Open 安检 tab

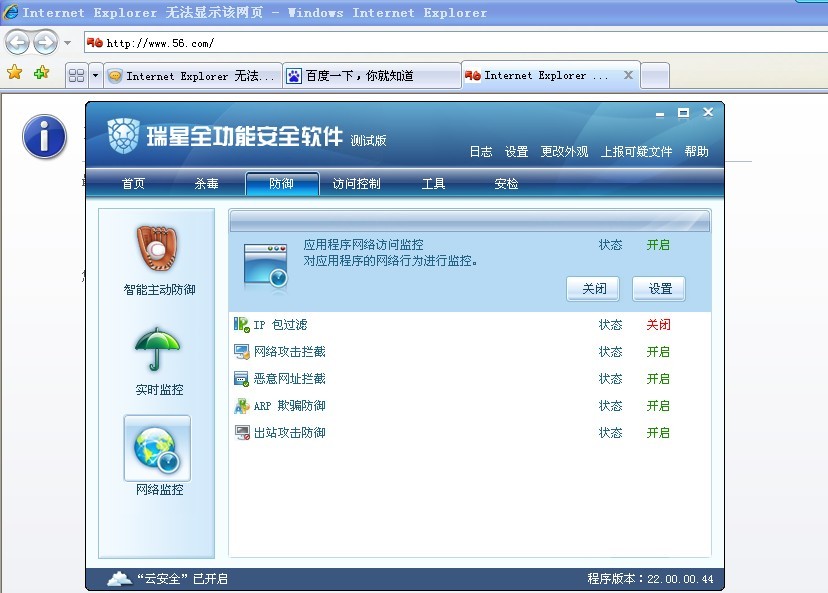[506, 184]
